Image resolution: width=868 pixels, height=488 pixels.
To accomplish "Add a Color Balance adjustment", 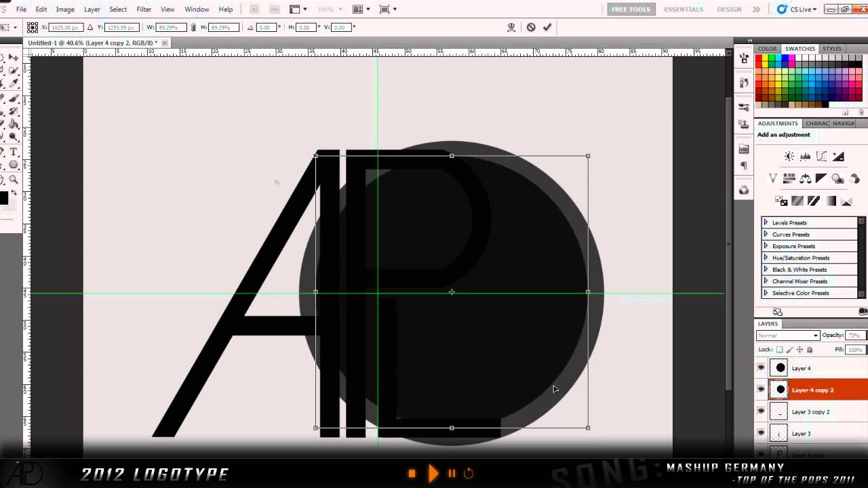I will (806, 179).
